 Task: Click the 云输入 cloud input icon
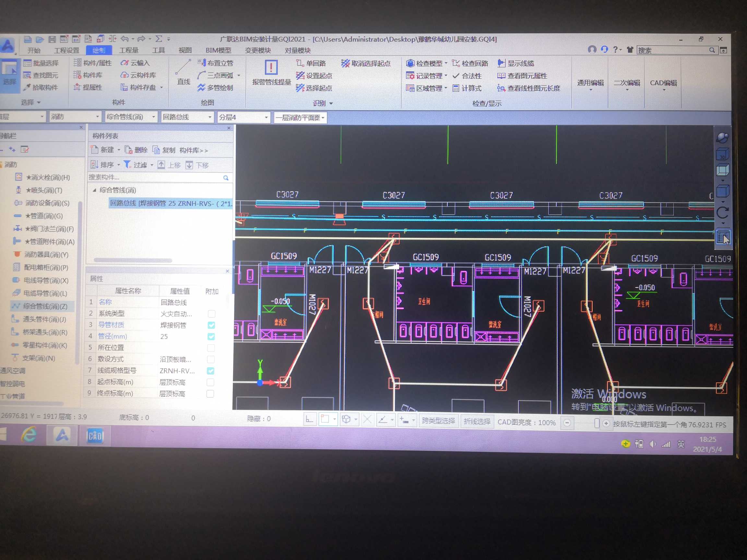click(124, 63)
